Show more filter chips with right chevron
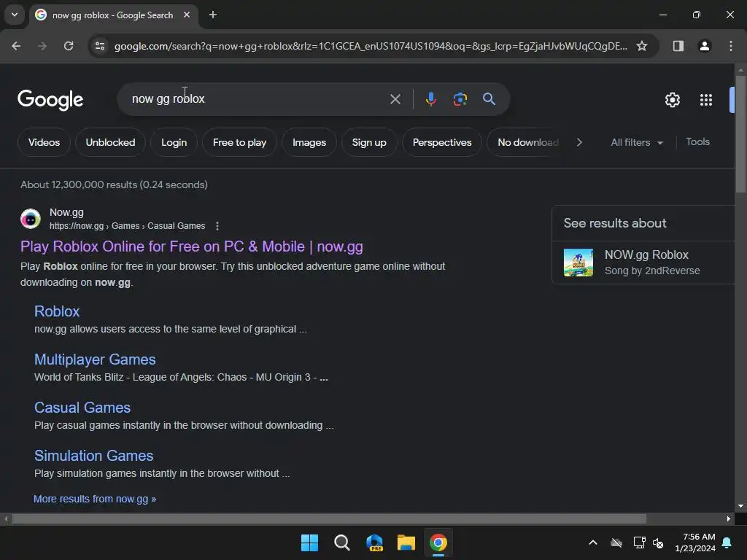 click(578, 142)
